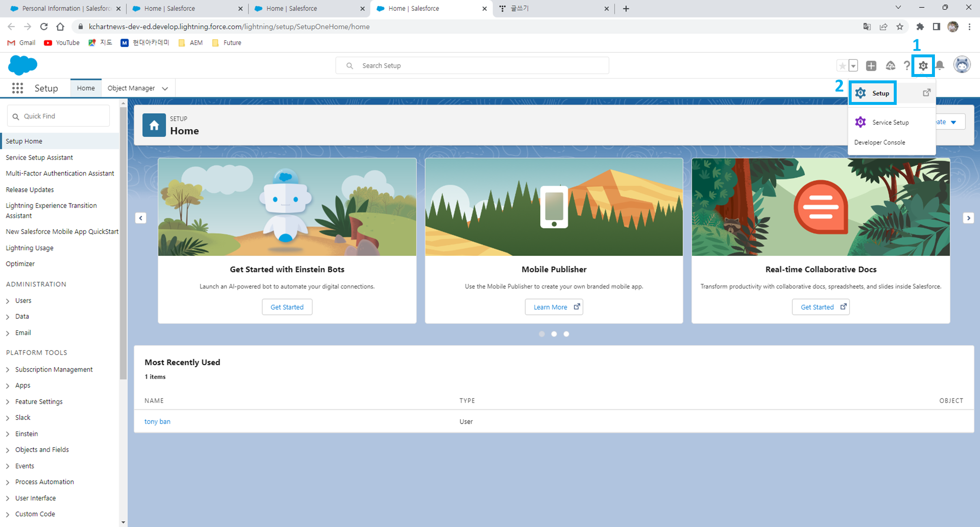Click Learn More for Mobile Publisher

[x=554, y=307]
